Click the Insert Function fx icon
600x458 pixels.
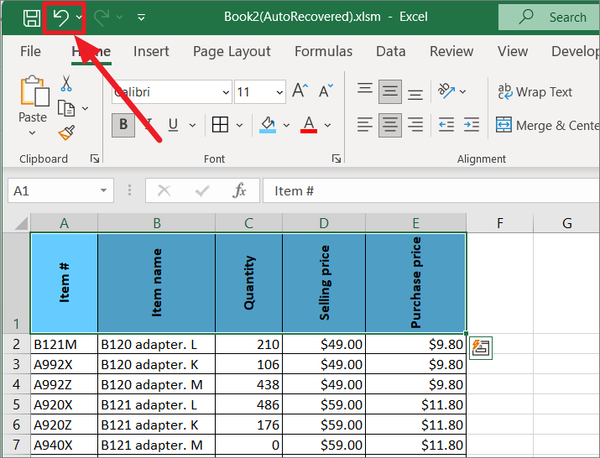(239, 190)
